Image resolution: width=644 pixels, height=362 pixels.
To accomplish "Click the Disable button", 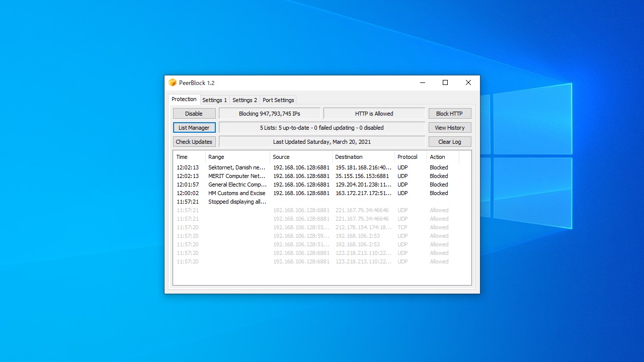I will tap(194, 114).
